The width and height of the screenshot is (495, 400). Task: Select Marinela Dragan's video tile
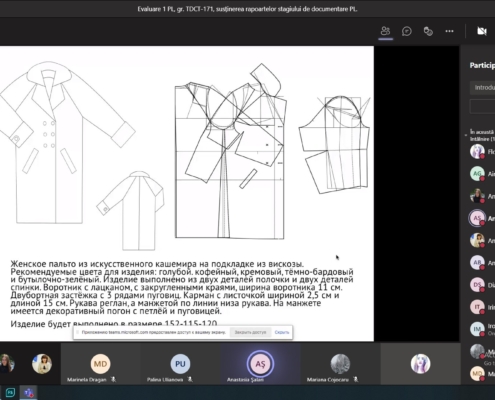(x=100, y=364)
